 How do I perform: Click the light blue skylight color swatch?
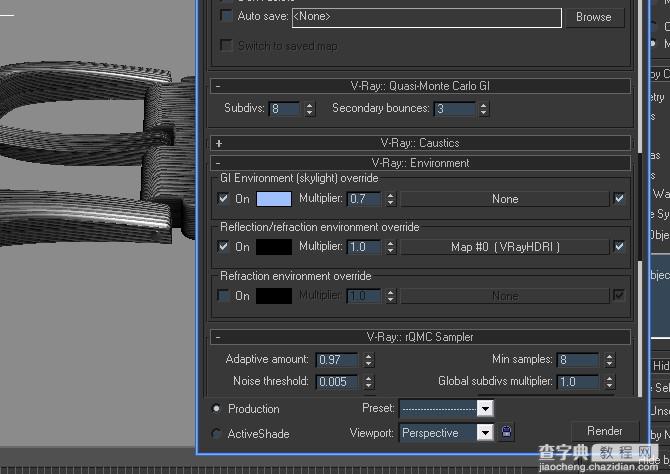click(x=274, y=199)
